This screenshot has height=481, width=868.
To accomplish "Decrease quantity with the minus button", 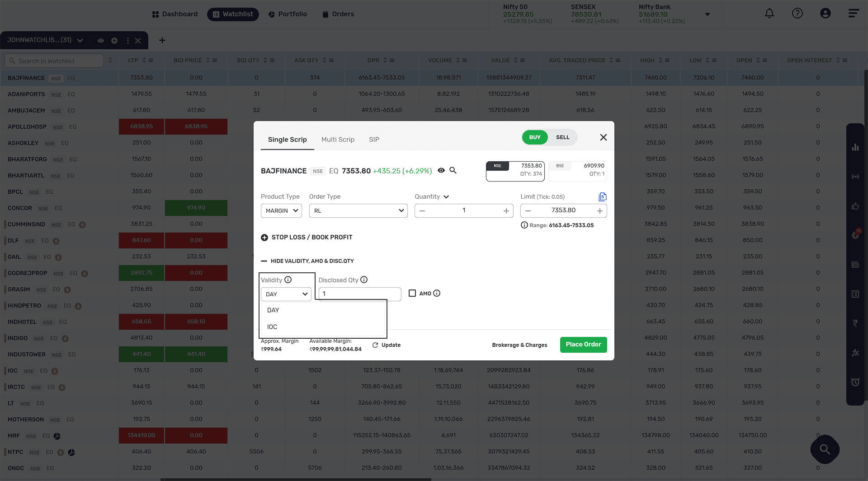I will click(422, 211).
